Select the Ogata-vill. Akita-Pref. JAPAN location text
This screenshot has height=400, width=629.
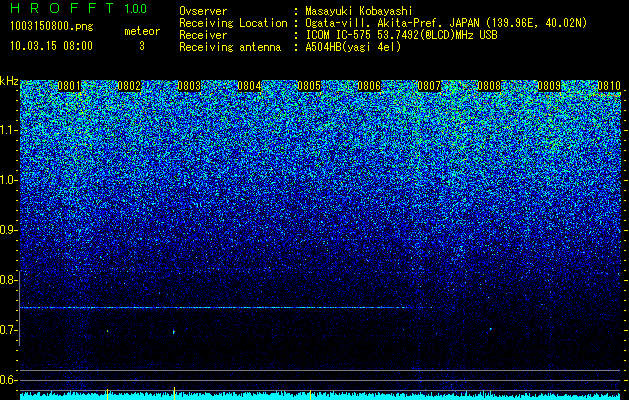pos(446,23)
